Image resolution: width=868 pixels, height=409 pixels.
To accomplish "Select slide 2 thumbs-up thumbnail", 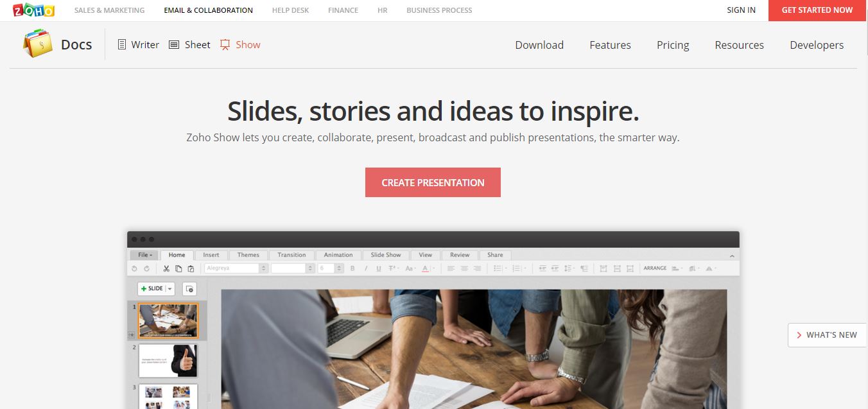I will pos(168,361).
